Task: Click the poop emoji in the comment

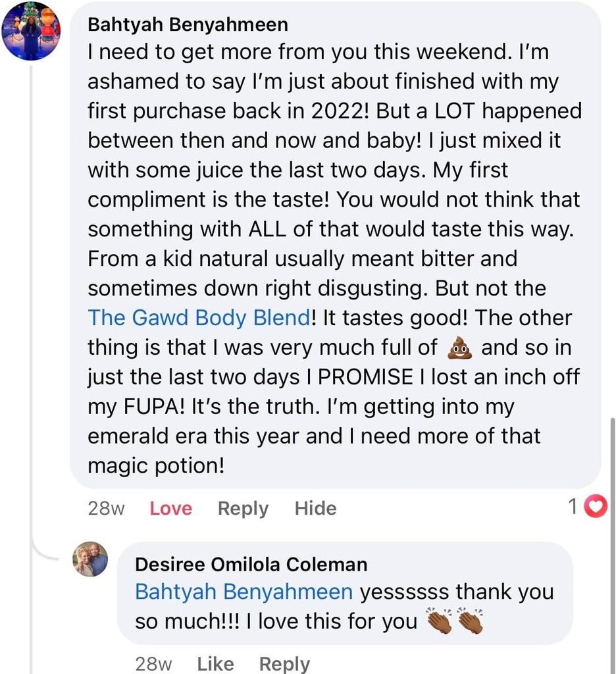Action: coord(459,348)
